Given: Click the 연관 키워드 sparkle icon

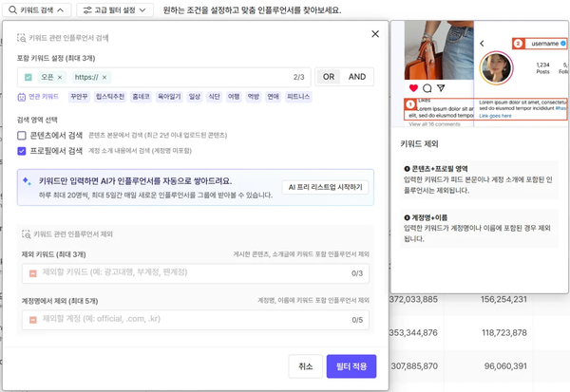Looking at the screenshot, I should click(x=22, y=96).
